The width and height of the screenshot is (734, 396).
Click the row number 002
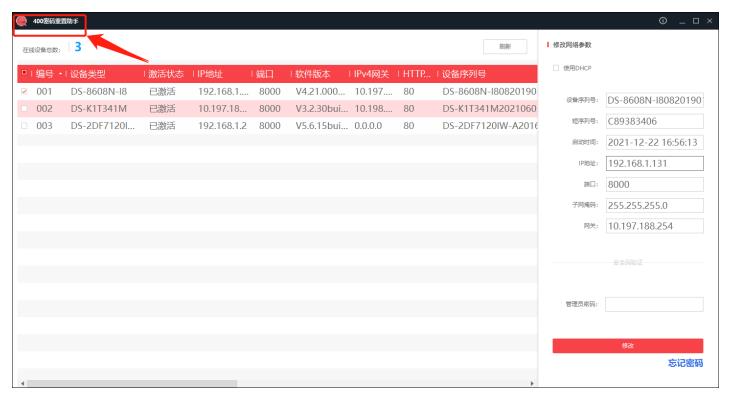coord(44,109)
